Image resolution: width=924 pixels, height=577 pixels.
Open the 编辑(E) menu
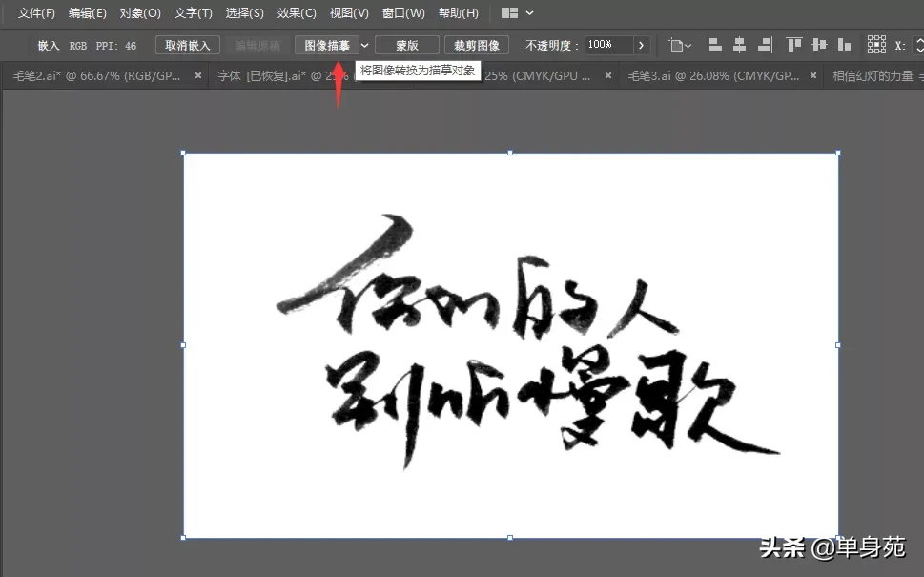coord(87,13)
